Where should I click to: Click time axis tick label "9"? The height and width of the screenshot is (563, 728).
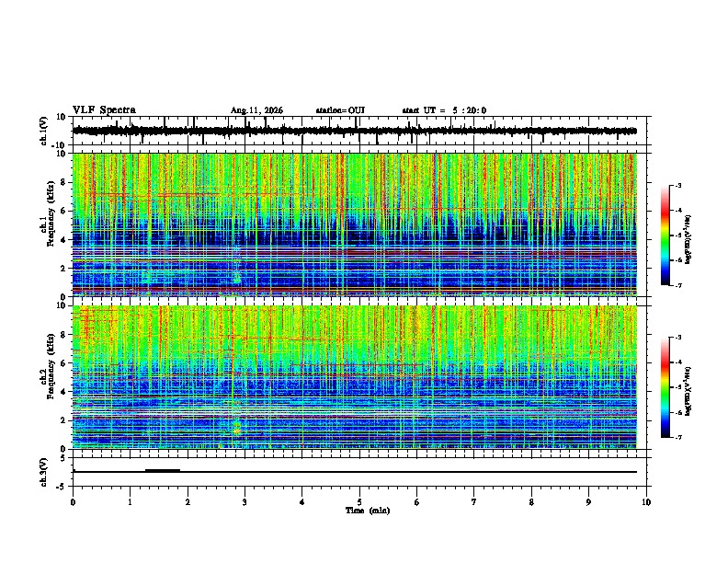588,502
